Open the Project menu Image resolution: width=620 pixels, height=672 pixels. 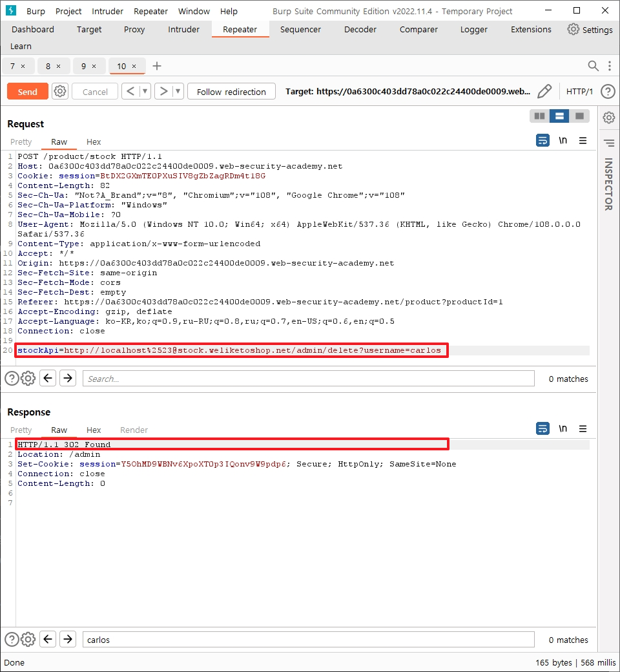(x=68, y=11)
